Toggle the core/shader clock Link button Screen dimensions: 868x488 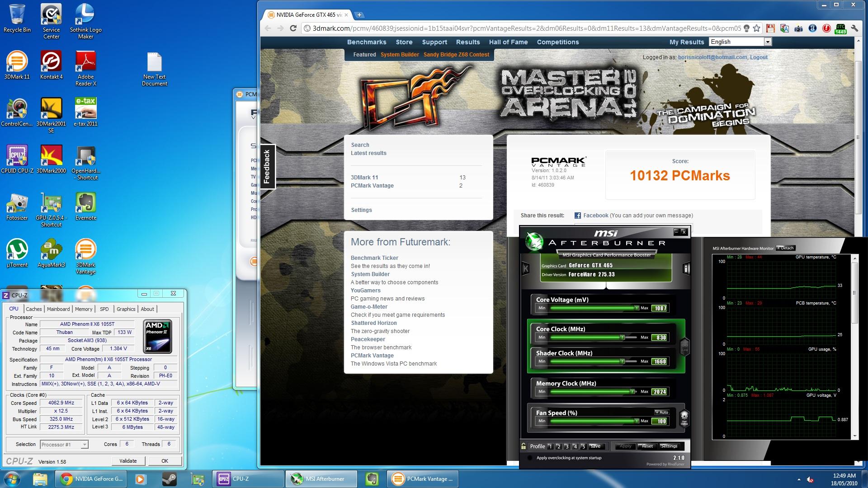[684, 347]
